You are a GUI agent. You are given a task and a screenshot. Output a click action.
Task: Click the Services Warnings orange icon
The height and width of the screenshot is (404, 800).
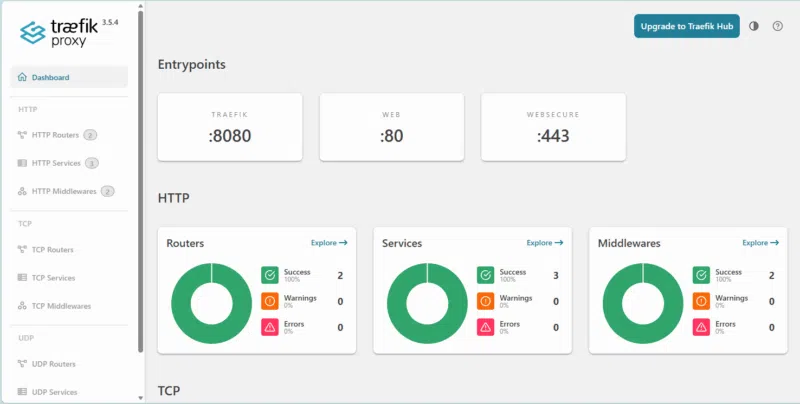[486, 301]
